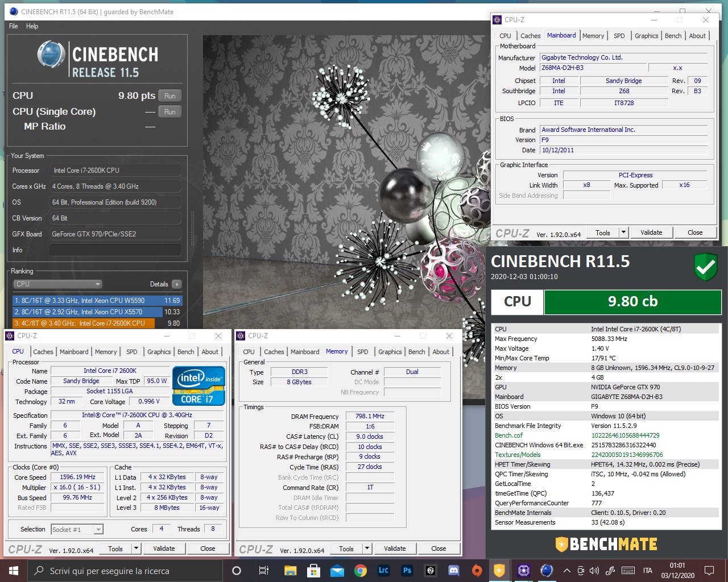The height and width of the screenshot is (582, 728).
Task: Expand ranking Details arrow in Cinebench
Action: (177, 284)
